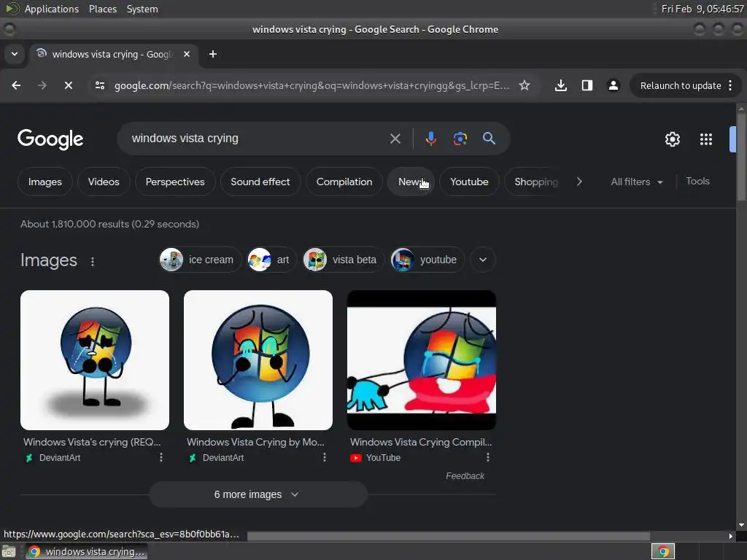Expand more image filter chips

pos(483,260)
